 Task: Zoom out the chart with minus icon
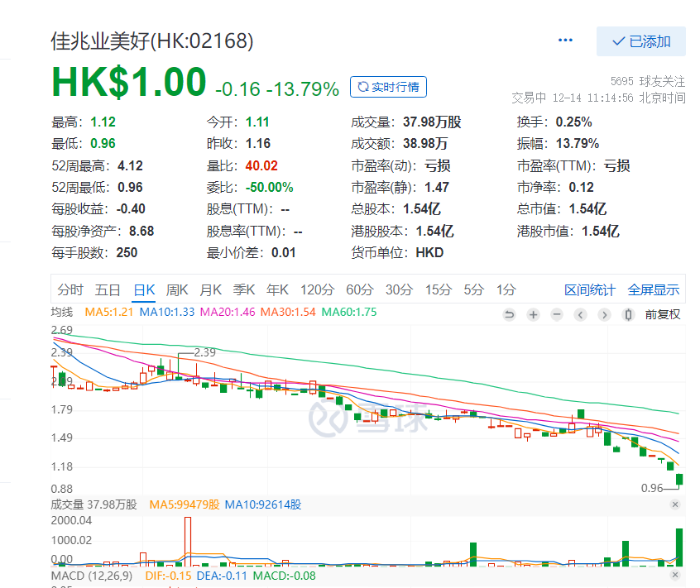pyautogui.click(x=557, y=315)
